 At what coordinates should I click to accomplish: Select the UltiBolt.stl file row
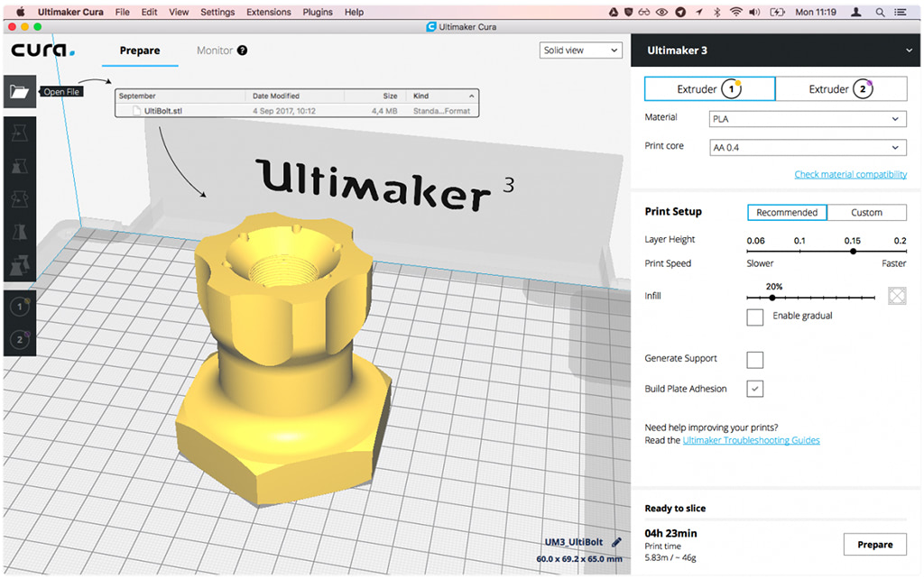[x=296, y=111]
